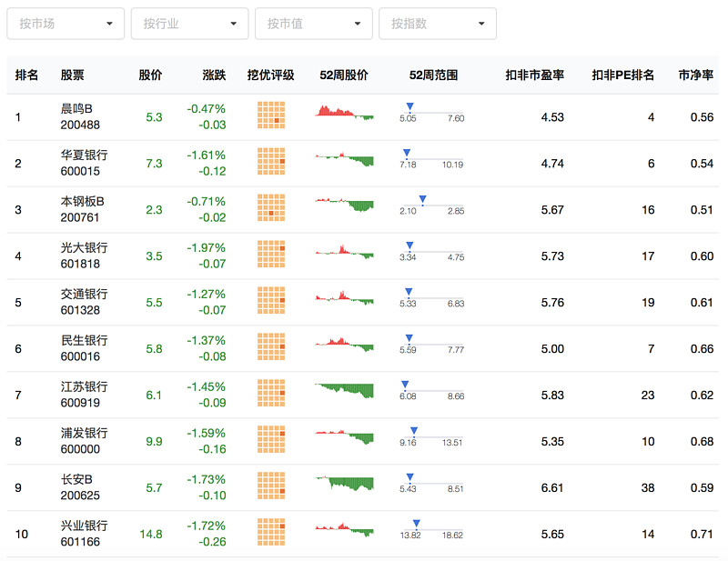The width and height of the screenshot is (728, 561).
Task: Click the 排名 column header
Action: click(x=26, y=75)
